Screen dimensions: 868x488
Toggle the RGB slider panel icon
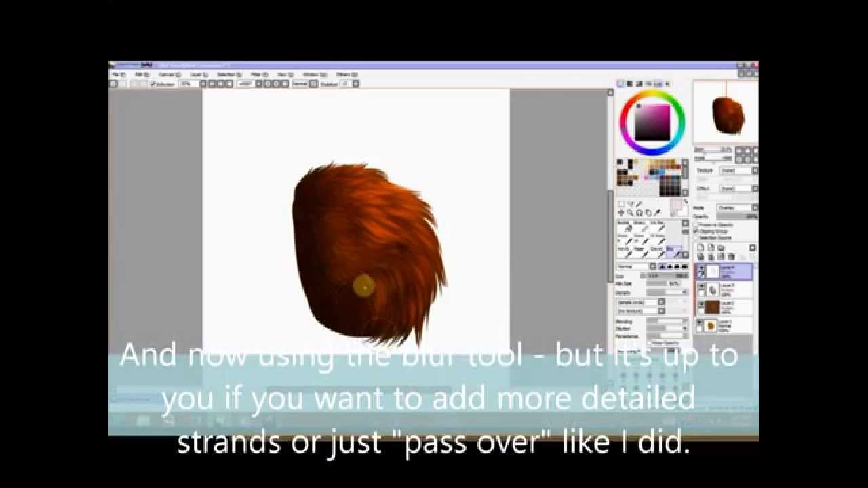pos(629,84)
